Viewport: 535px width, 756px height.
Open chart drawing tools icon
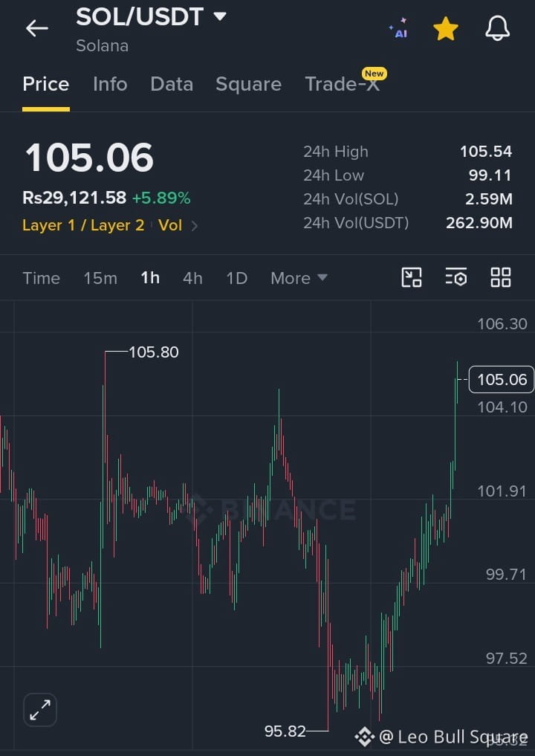pyautogui.click(x=412, y=278)
